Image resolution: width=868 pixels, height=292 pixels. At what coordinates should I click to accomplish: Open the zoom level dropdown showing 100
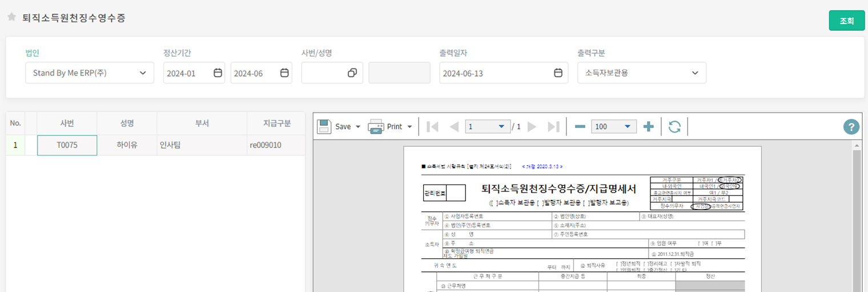(x=626, y=127)
